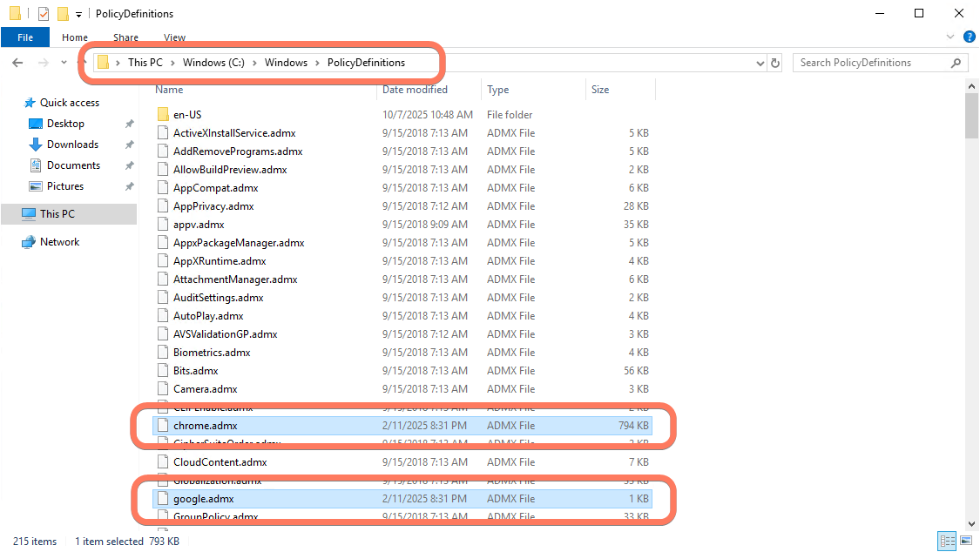980x552 pixels.
Task: Click the Search PolicyDefinitions box
Action: point(871,63)
